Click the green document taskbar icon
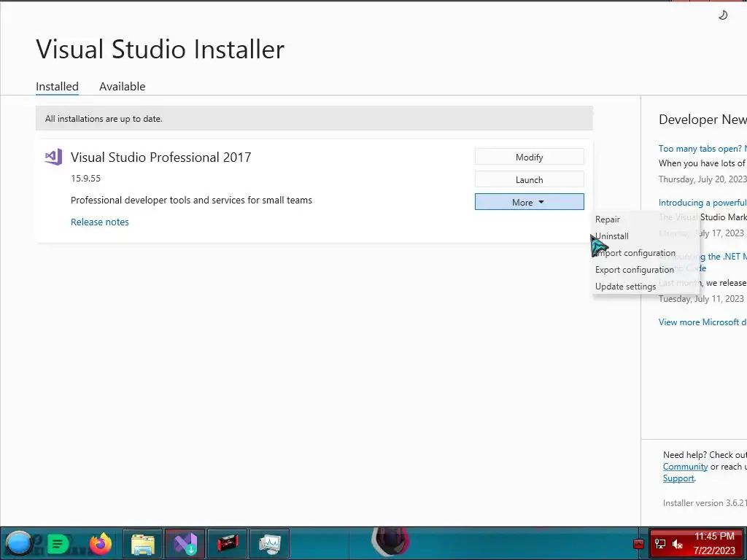747x560 pixels. (x=58, y=543)
